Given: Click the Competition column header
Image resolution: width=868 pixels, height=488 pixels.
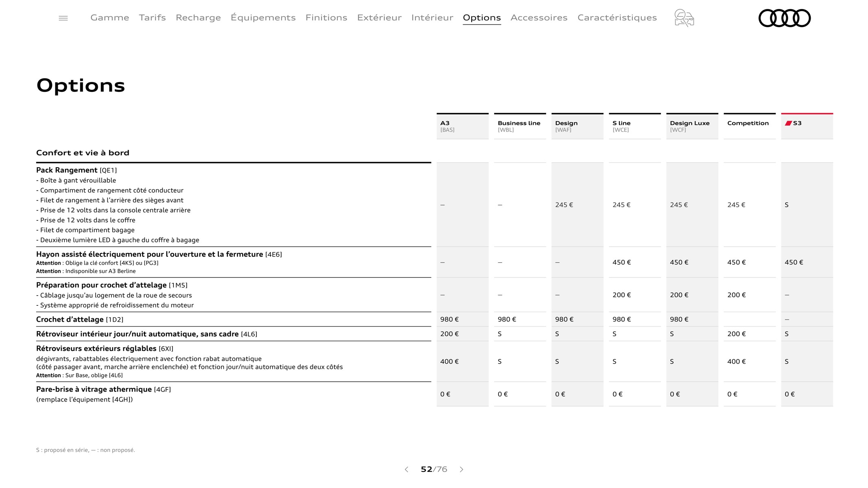Looking at the screenshot, I should pyautogui.click(x=749, y=126).
